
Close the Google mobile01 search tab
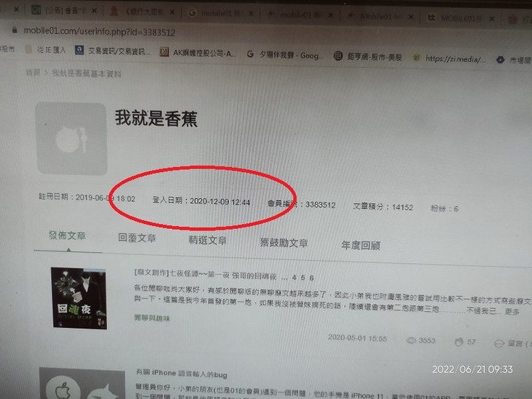pyautogui.click(x=250, y=13)
